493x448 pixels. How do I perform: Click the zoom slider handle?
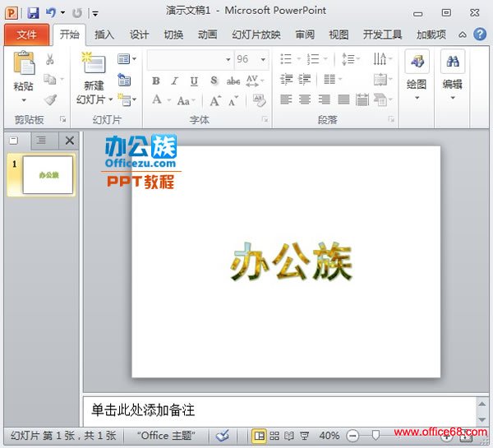pos(376,436)
